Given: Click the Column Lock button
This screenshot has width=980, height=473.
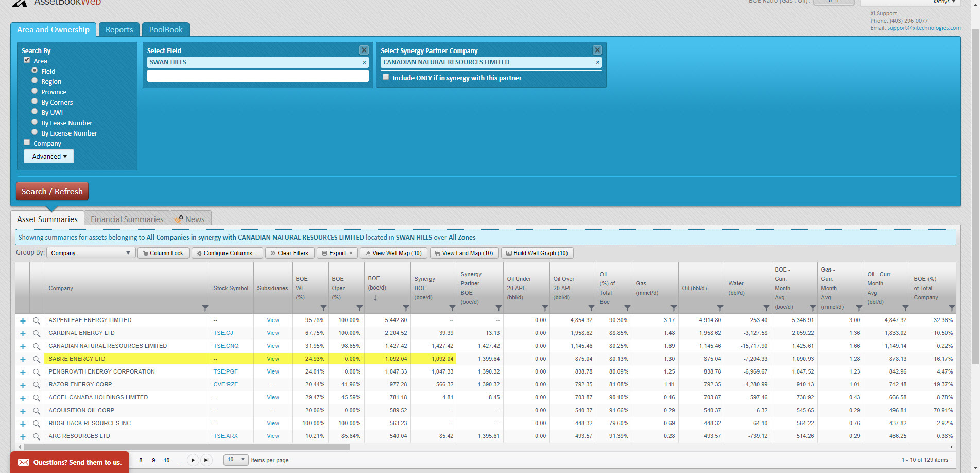Looking at the screenshot, I should (x=162, y=253).
